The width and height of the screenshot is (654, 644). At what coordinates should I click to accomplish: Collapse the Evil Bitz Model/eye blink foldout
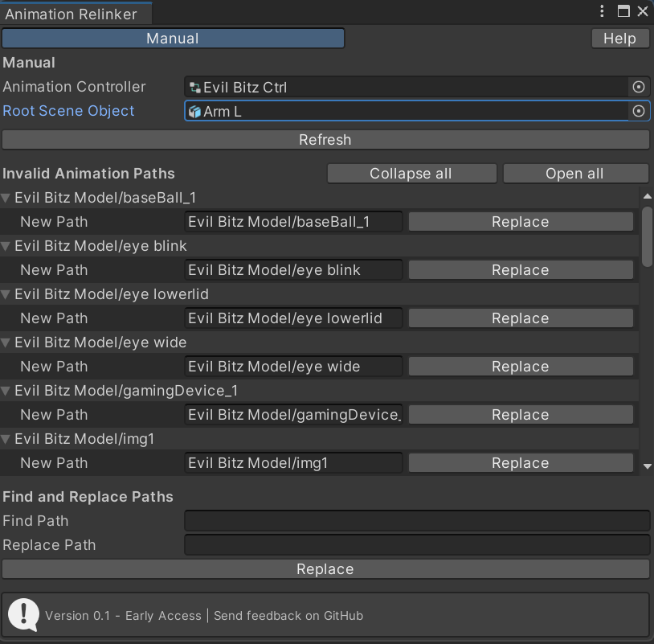tap(6, 246)
